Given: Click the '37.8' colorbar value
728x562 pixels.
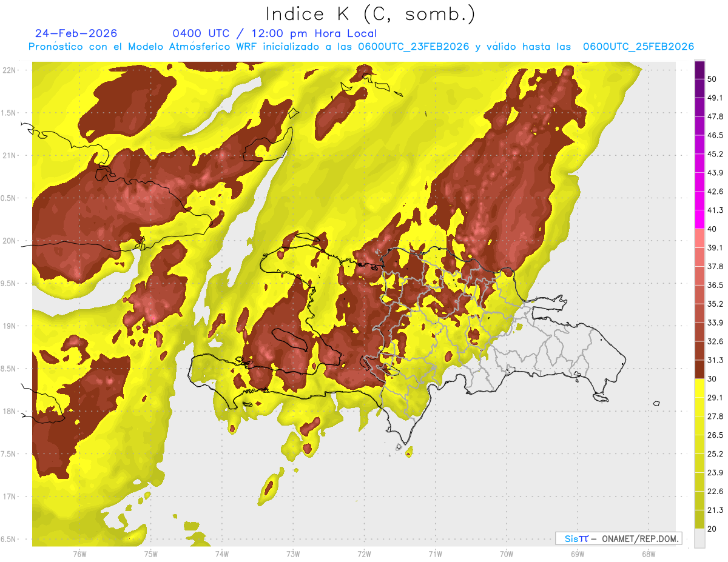Looking at the screenshot, I should point(715,266).
